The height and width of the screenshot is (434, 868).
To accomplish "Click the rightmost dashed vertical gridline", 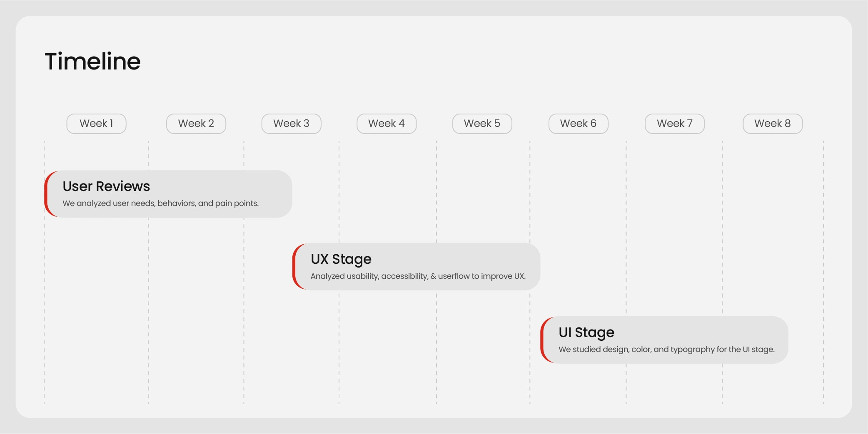I will pos(823,270).
